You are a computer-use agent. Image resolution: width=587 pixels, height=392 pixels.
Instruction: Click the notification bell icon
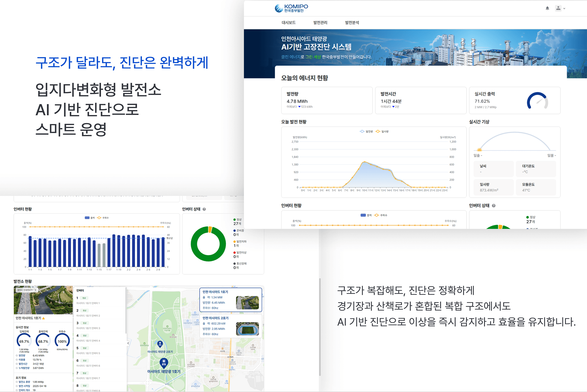click(547, 8)
